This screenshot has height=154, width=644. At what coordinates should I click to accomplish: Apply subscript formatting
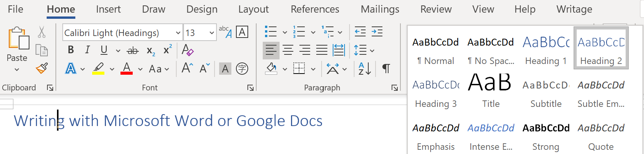coord(151,51)
